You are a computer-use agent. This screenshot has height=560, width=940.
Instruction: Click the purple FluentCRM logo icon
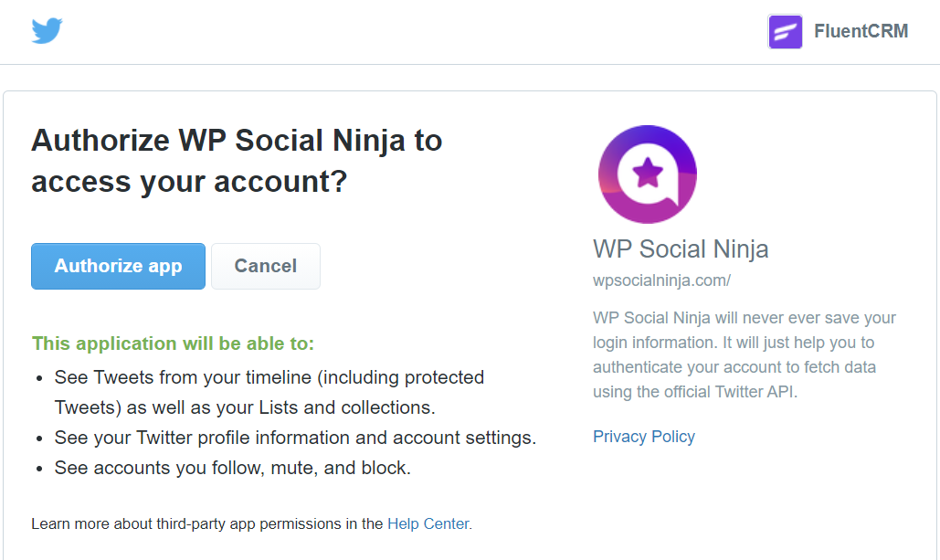click(x=785, y=32)
